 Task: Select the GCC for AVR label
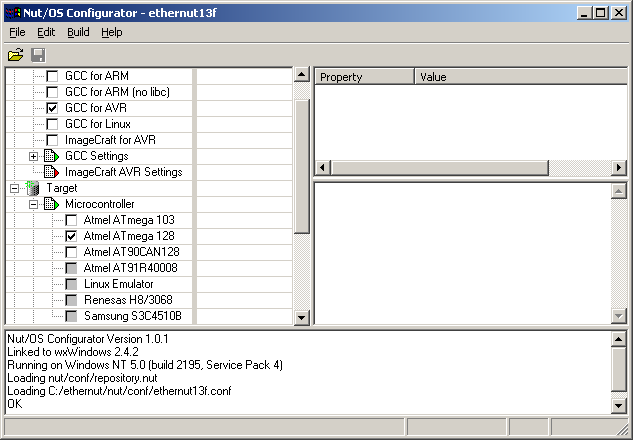click(96, 108)
